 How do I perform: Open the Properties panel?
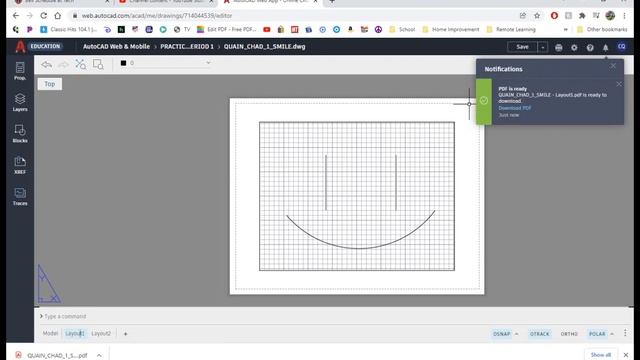tap(20, 71)
